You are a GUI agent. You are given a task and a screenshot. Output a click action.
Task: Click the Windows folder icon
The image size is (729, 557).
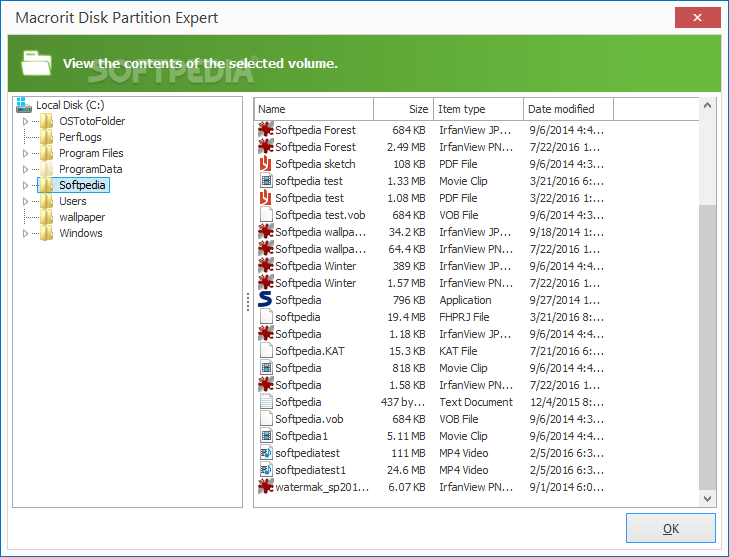pyautogui.click(x=46, y=233)
